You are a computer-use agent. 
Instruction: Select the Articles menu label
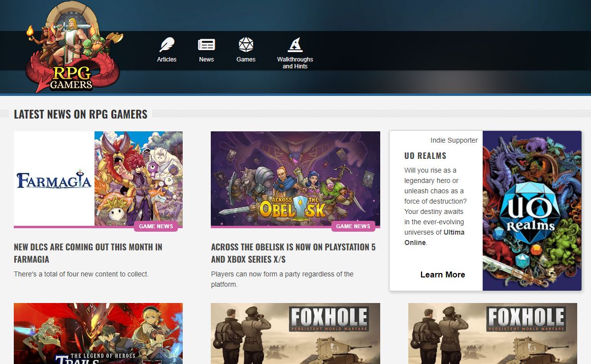(x=167, y=60)
